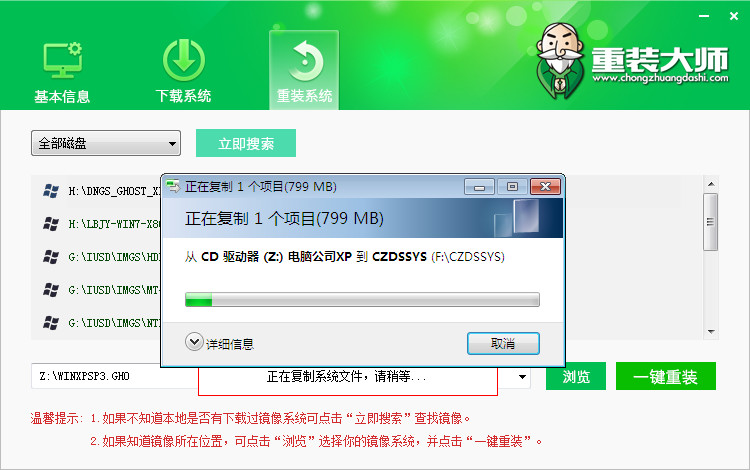Click the 浏览 browse button
Viewport: 750px width, 470px height.
576,376
